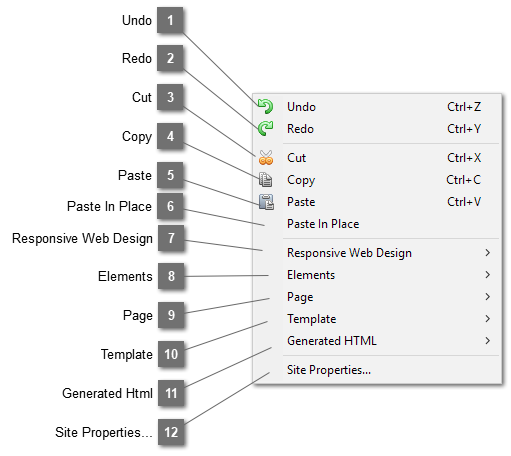This screenshot has height=456, width=511.
Task: Expand the Elements submenu arrow
Action: coord(488,275)
